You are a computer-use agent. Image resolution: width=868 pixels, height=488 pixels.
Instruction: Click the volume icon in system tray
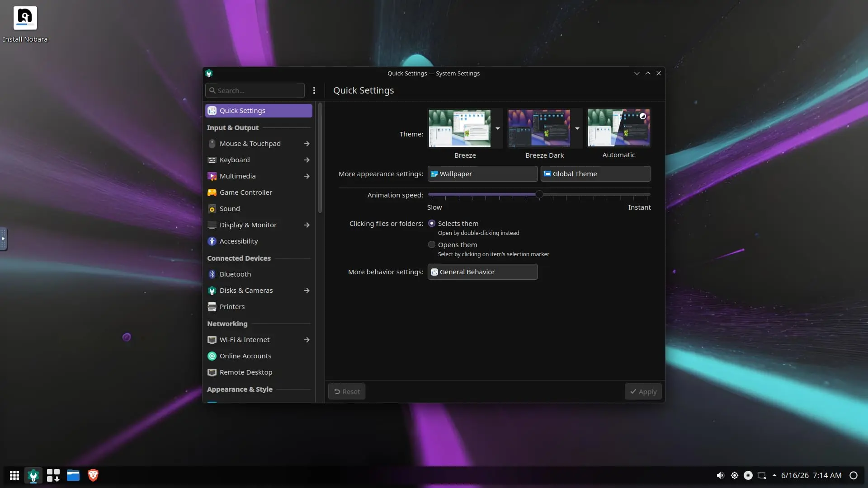click(721, 475)
